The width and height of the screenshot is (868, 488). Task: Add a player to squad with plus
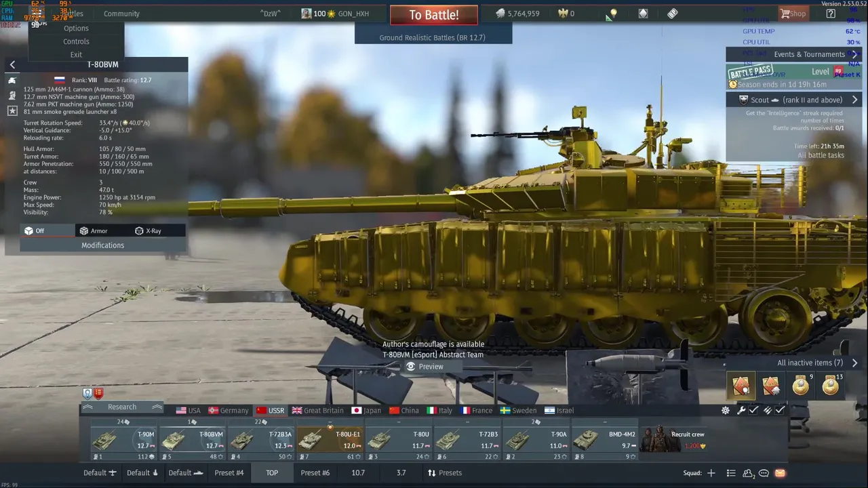point(711,473)
